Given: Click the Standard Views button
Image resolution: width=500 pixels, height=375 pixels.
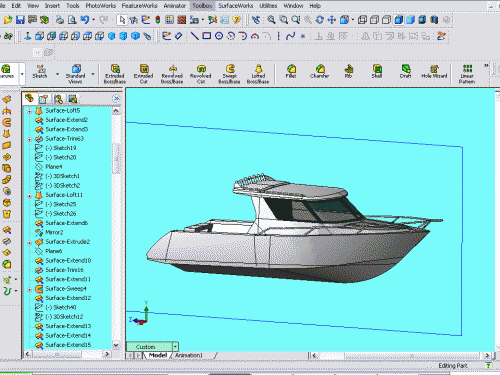Looking at the screenshot, I should point(76,74).
